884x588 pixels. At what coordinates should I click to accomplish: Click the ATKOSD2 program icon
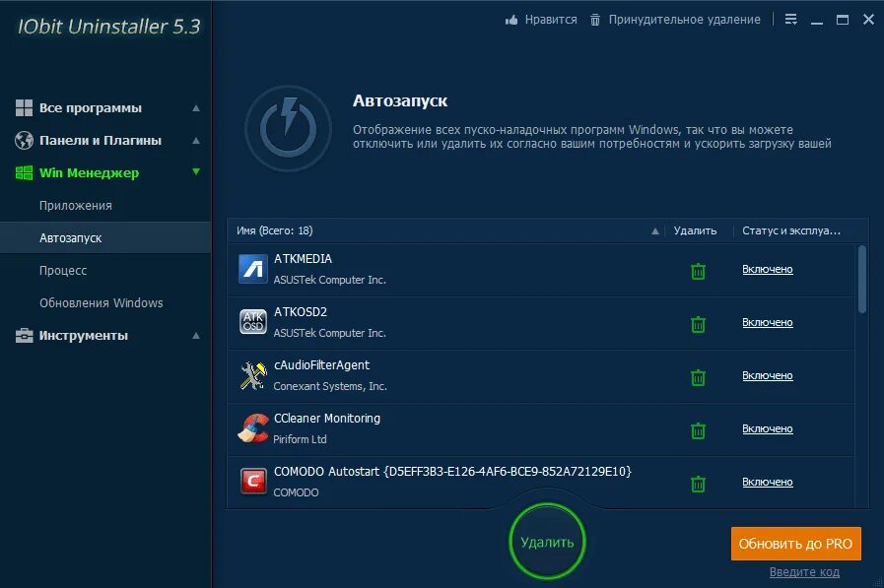pos(252,322)
